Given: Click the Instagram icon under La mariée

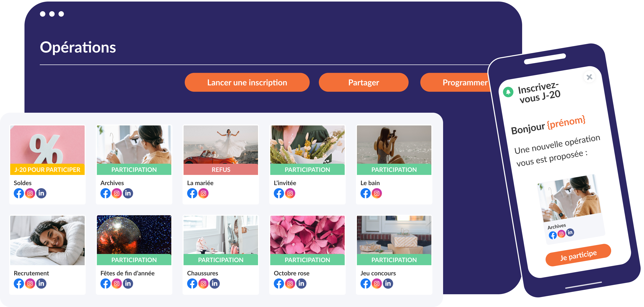Looking at the screenshot, I should [203, 193].
